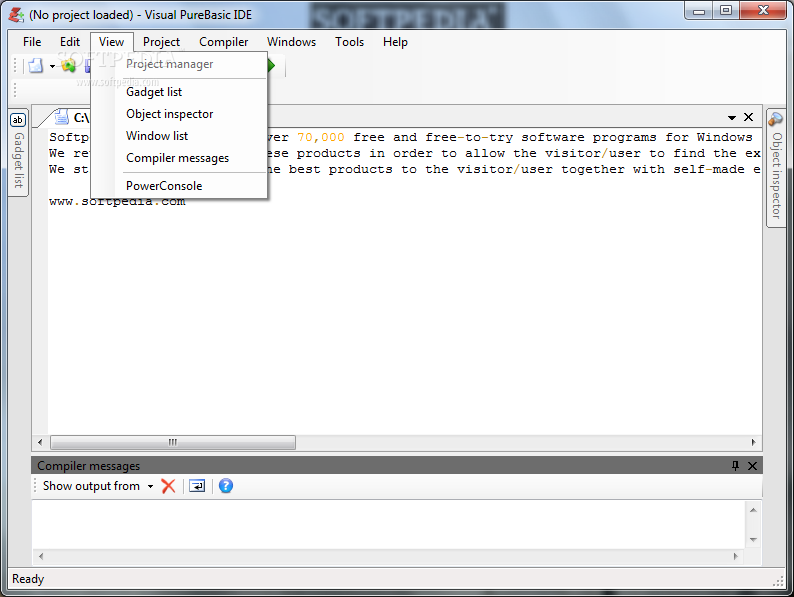Click inside the compiler output area

pos(389,525)
